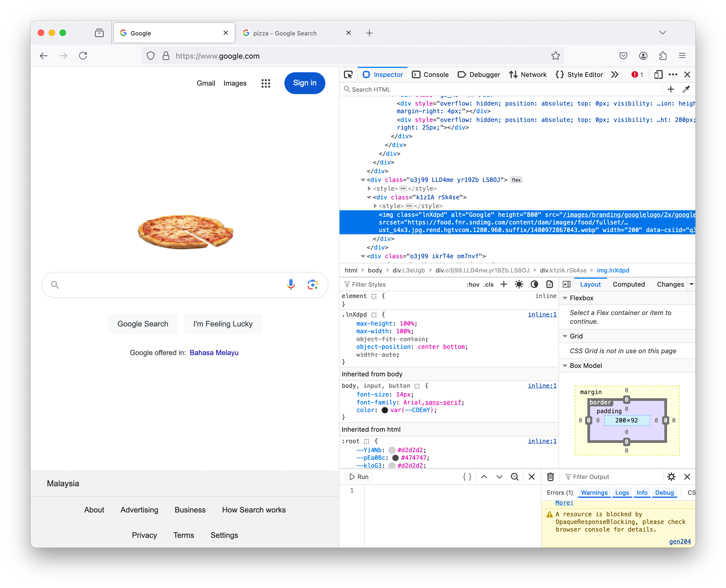Screen dimensions: 726x588
Task: Collapse div o3j99 LLD4me node
Action: [x=363, y=180]
